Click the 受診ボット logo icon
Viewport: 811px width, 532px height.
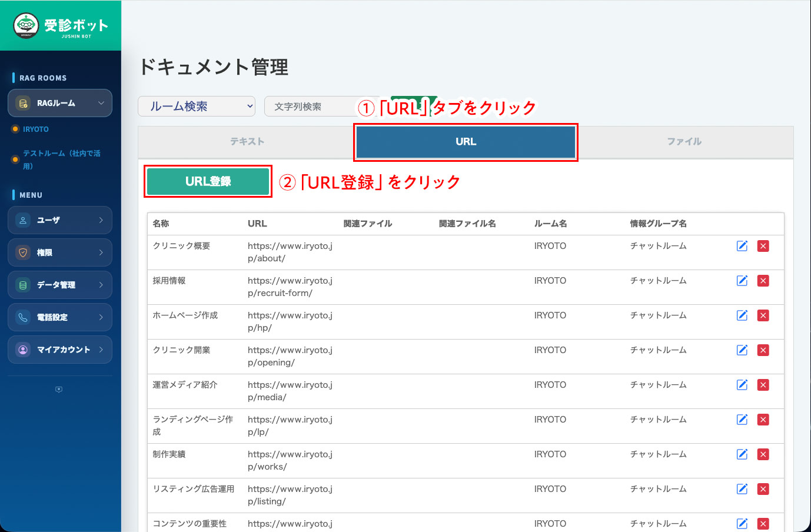[26, 25]
